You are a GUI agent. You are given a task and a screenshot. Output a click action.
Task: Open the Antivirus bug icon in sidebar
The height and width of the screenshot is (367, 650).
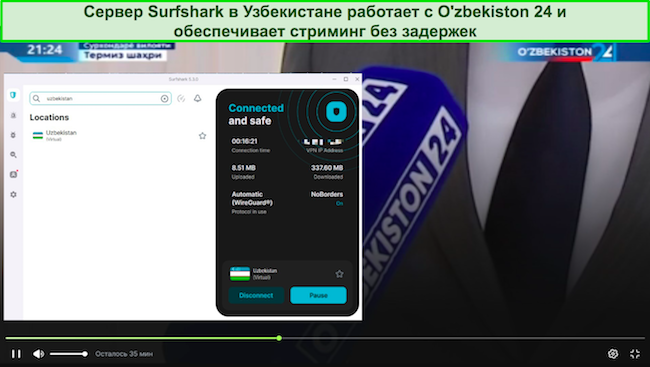pyautogui.click(x=13, y=135)
